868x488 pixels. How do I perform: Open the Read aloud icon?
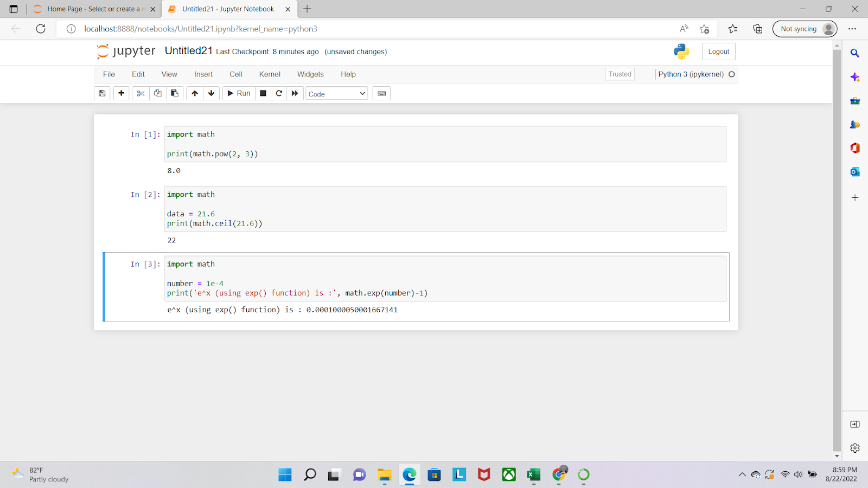684,29
